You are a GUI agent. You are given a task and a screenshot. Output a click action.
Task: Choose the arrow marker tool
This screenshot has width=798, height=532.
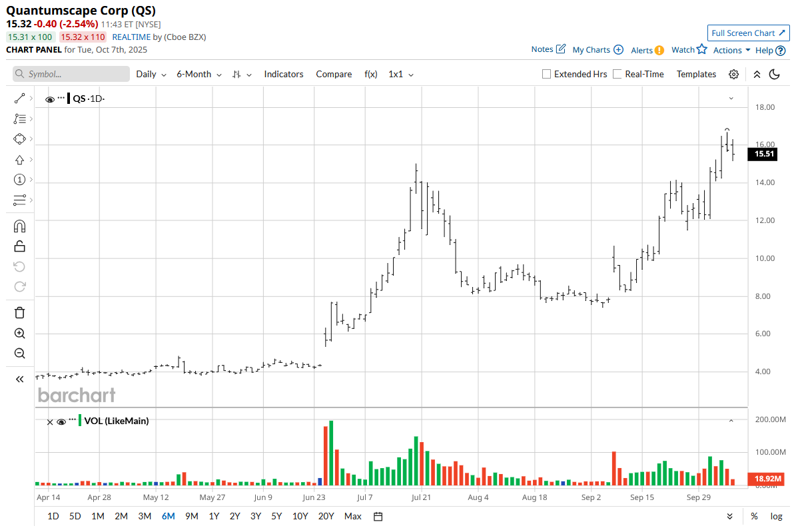click(19, 160)
